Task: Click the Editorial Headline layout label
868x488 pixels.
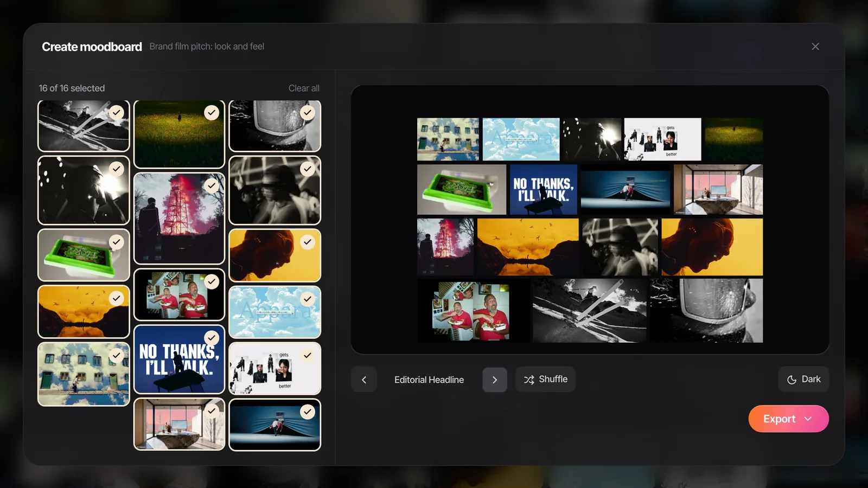Action: tap(429, 380)
